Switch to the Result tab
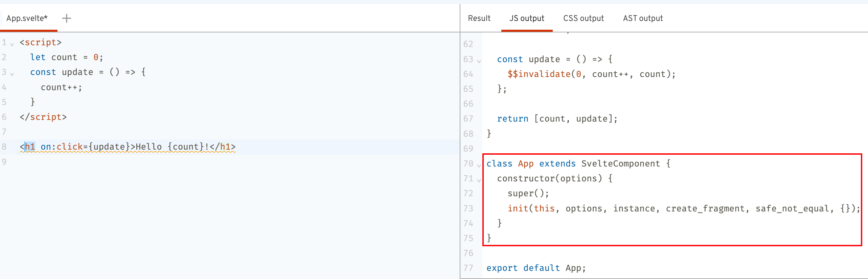This screenshot has height=279, width=868. (x=479, y=18)
